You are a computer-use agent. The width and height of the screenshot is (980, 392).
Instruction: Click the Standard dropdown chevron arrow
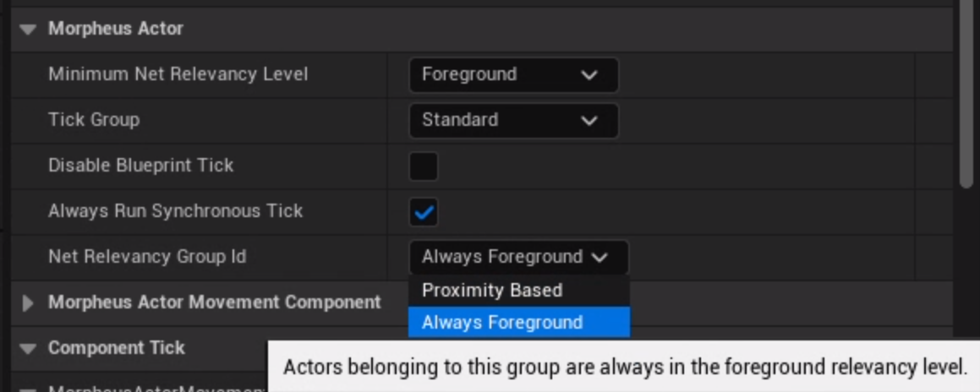[589, 121]
